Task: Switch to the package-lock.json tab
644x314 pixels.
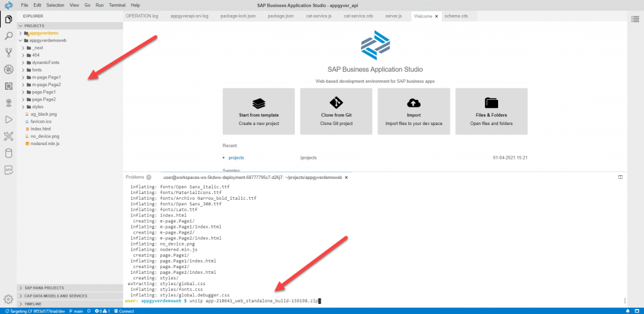Action: [x=238, y=16]
